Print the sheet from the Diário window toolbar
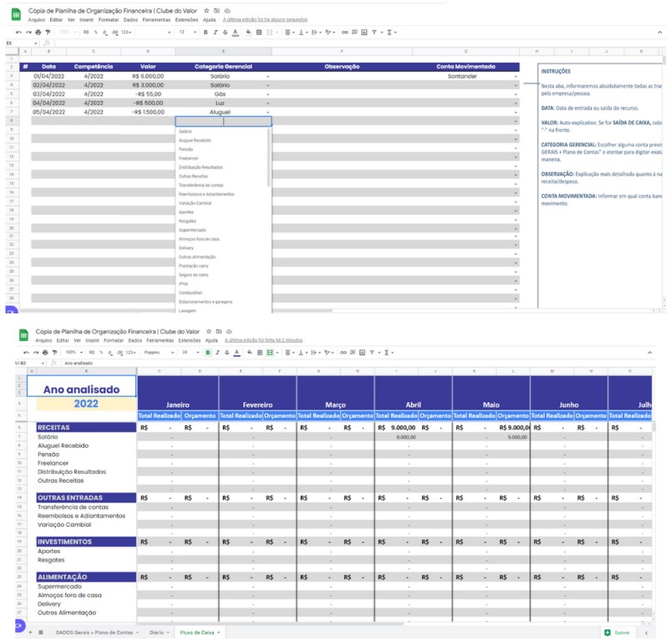 point(38,32)
